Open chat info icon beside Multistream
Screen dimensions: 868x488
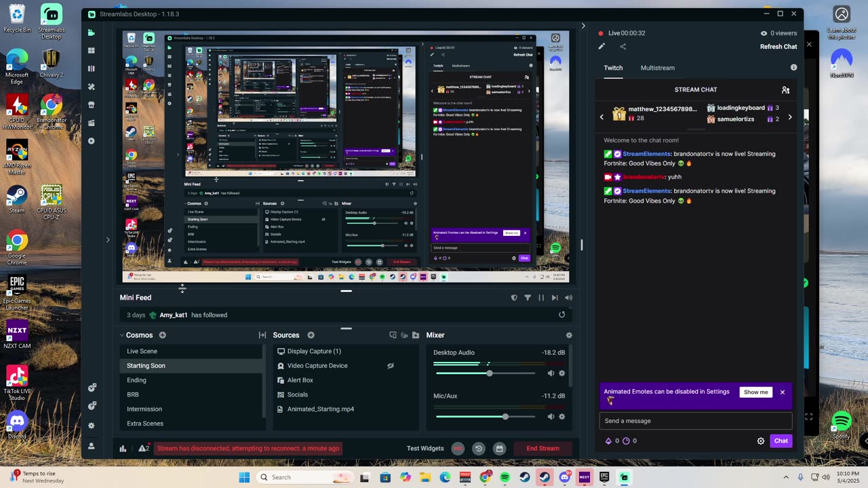click(793, 68)
